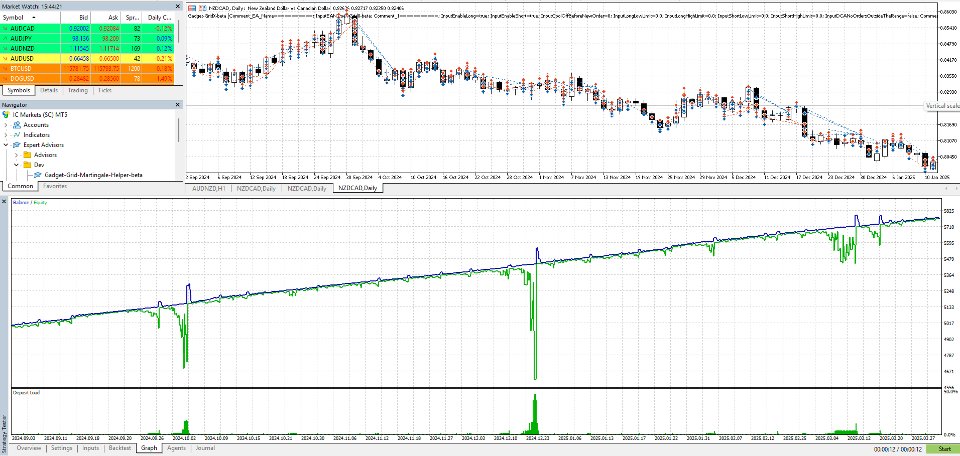The image size is (960, 456).
Task: Click the IC Markets MT5 platform icon
Action: (x=6, y=114)
